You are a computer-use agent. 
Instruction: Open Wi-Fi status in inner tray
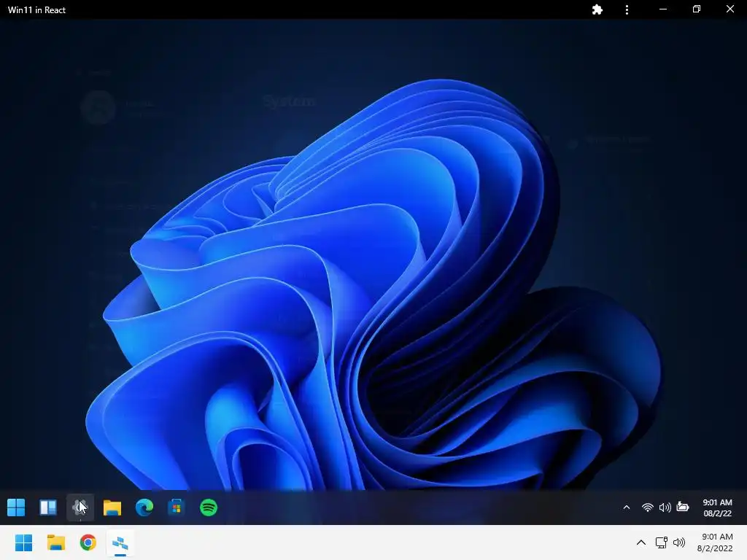pos(648,507)
